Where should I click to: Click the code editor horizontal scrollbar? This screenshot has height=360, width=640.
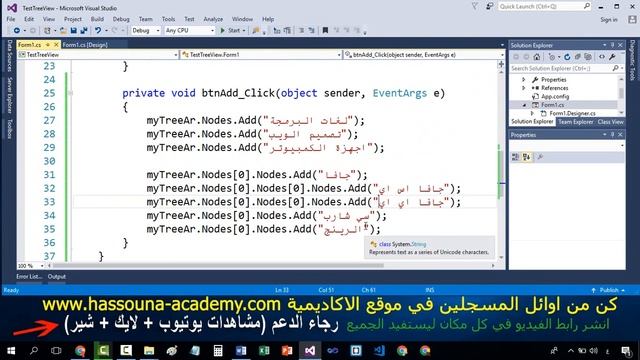click(x=218, y=266)
